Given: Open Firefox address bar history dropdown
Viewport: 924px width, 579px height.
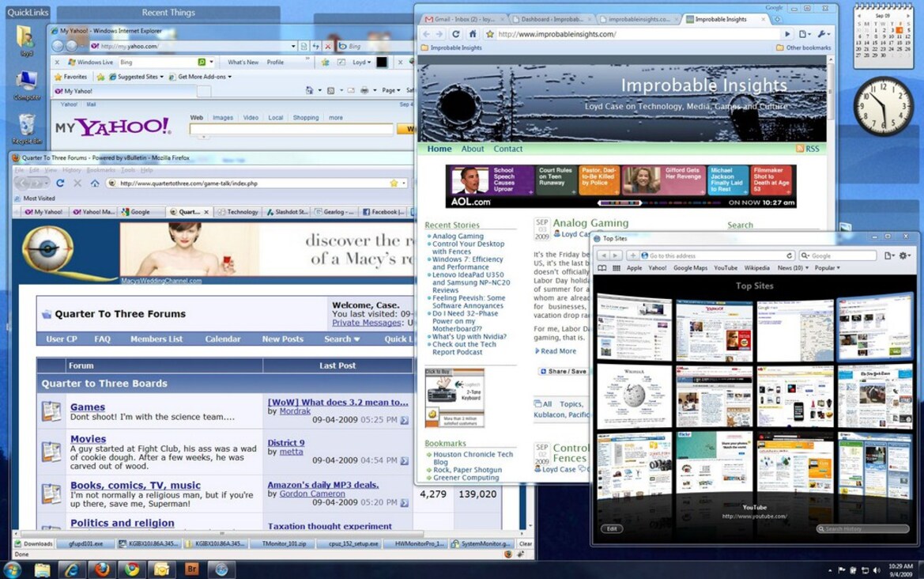Looking at the screenshot, I should [404, 184].
